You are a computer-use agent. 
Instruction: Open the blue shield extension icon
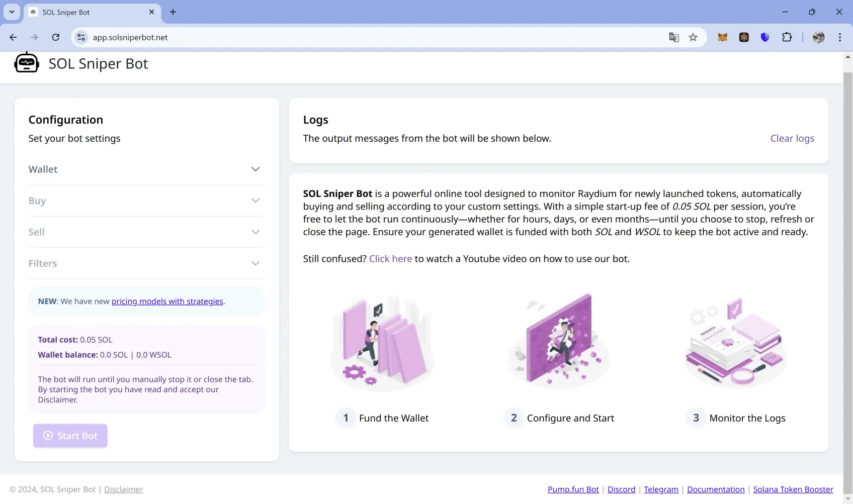765,37
